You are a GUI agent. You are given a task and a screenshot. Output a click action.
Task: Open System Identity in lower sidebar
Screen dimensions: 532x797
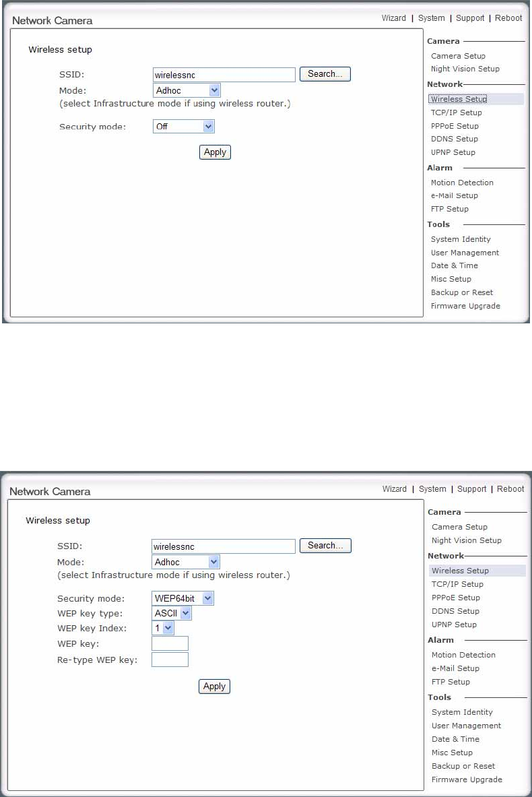point(462,712)
